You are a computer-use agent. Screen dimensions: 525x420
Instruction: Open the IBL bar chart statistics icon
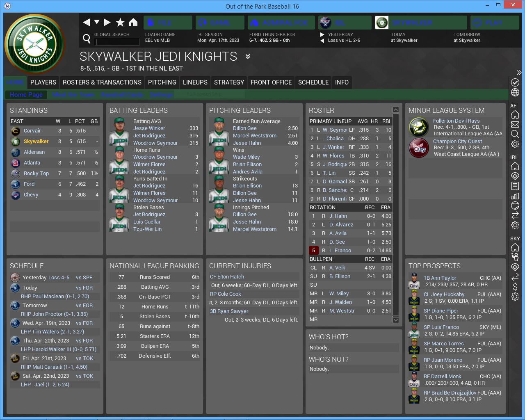pyautogui.click(x=515, y=196)
